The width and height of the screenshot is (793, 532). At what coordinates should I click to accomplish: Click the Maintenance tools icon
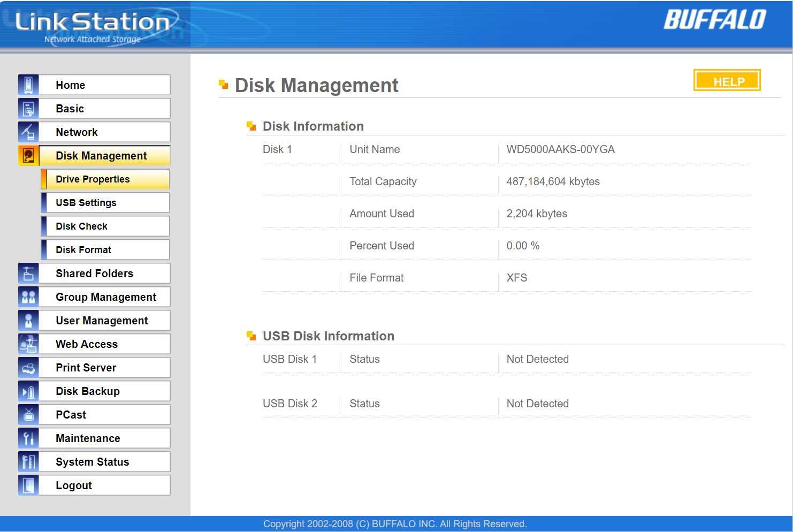(28, 438)
